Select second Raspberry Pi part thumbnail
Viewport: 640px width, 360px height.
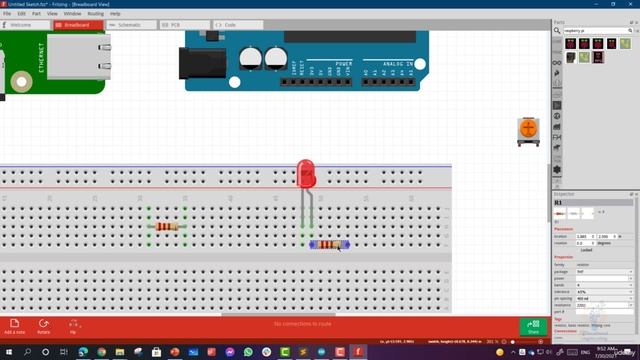[x=584, y=43]
